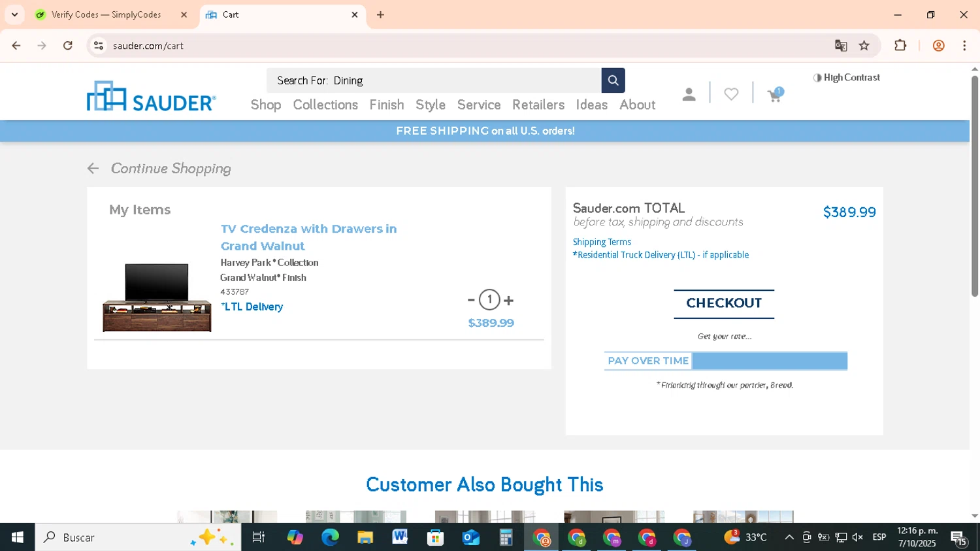This screenshot has width=980, height=551.
Task: Open Chrome three-dot menu
Action: coord(964,46)
